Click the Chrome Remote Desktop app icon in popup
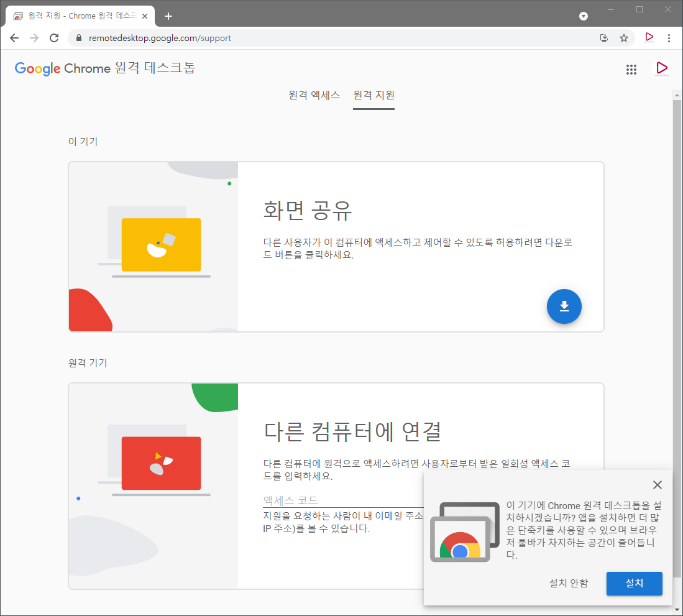The image size is (683, 616). tap(465, 532)
